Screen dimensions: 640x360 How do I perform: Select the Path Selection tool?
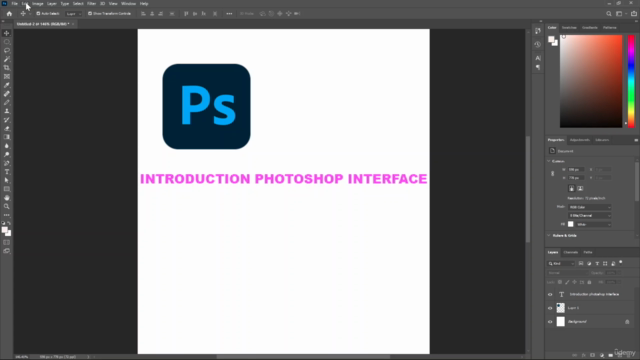point(7,180)
